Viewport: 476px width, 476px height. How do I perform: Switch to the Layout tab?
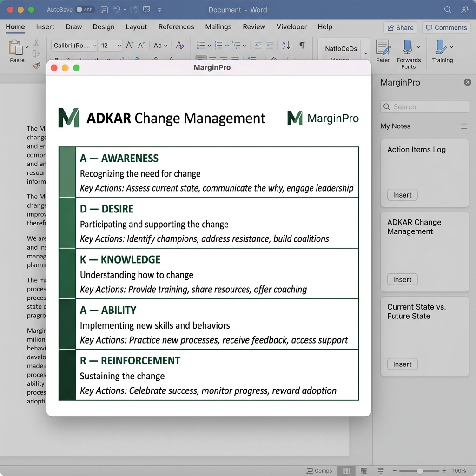coord(136,27)
